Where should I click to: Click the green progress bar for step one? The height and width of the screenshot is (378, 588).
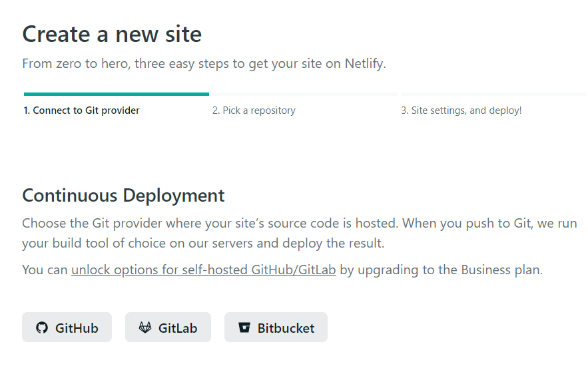coord(117,94)
